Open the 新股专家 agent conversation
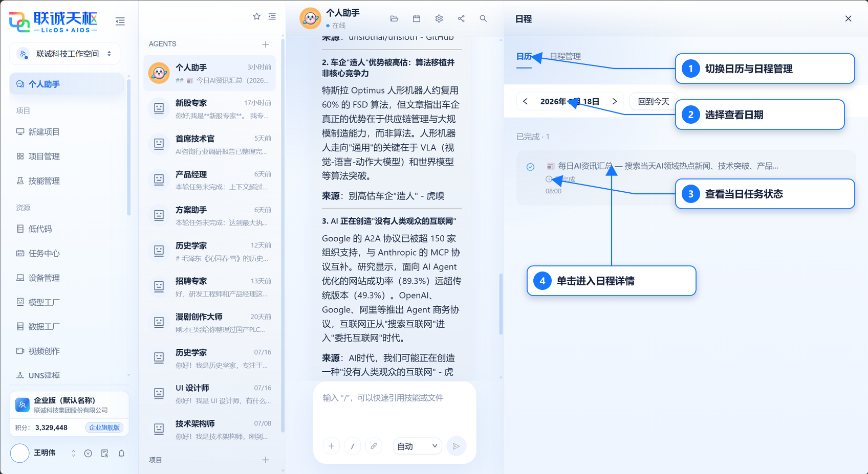The image size is (868, 474). point(209,109)
